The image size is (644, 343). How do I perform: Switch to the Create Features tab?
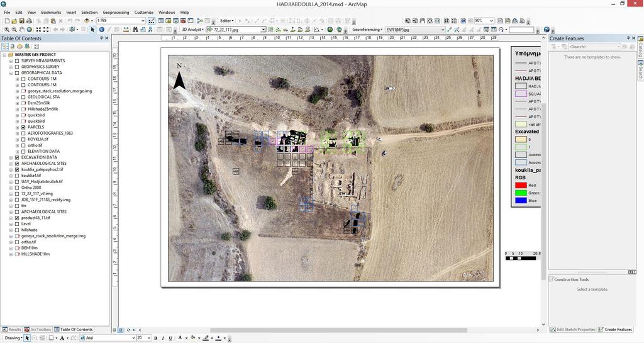click(615, 329)
